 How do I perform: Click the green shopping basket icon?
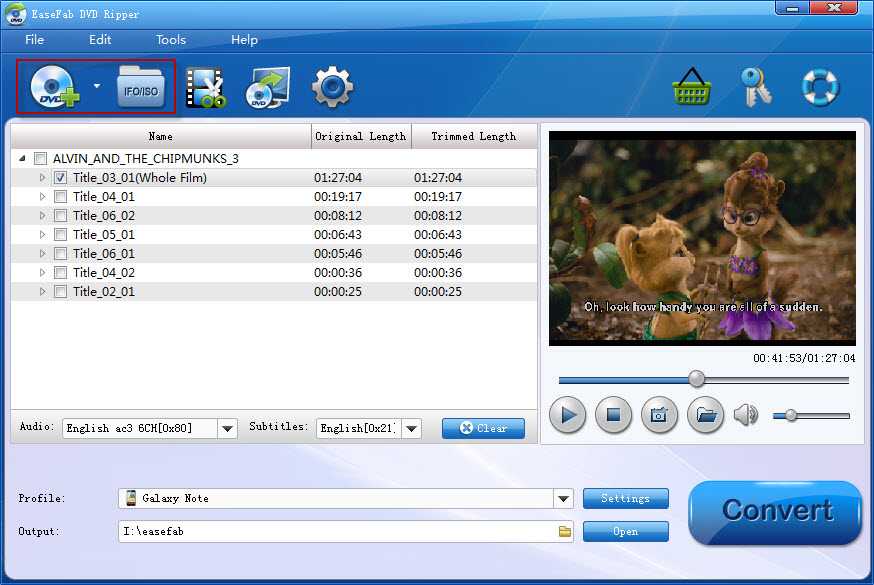(692, 87)
